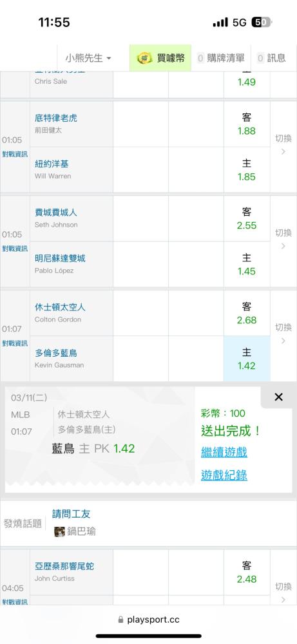
Task: Click the switch arrow for Tigers-Yankees game
Action: click(283, 145)
